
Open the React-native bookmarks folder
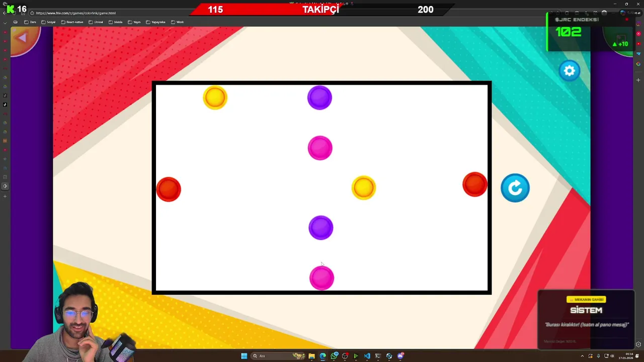point(72,22)
